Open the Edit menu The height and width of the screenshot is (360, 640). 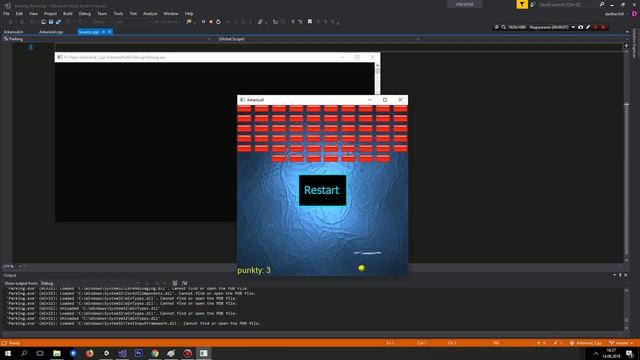[x=19, y=13]
